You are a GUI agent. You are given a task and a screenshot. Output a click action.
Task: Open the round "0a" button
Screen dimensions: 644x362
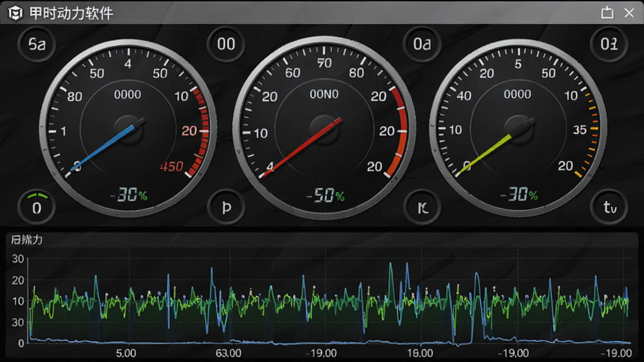[x=422, y=44]
